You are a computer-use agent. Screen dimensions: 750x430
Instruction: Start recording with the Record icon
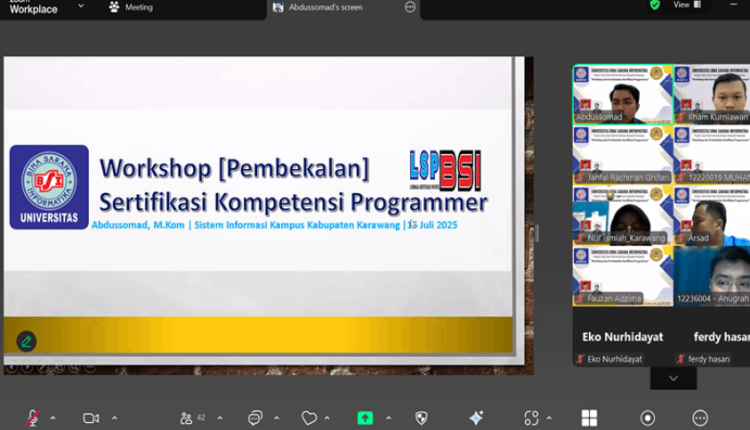click(x=648, y=418)
